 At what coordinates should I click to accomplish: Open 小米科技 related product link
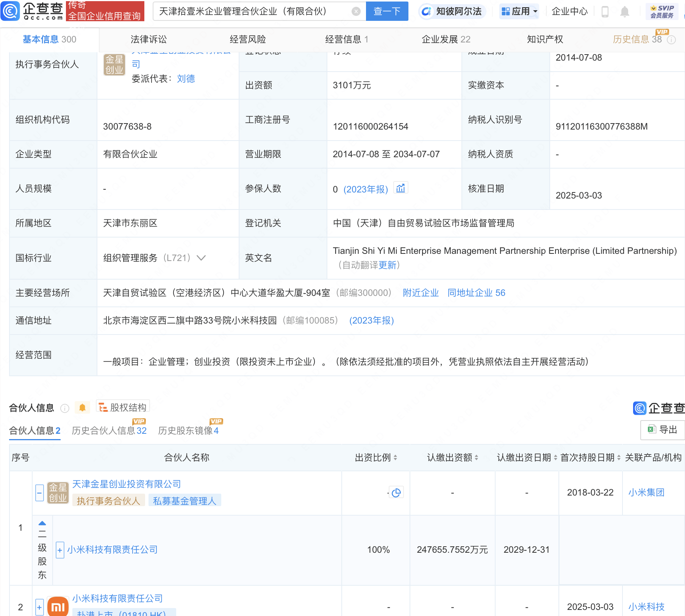[646, 607]
